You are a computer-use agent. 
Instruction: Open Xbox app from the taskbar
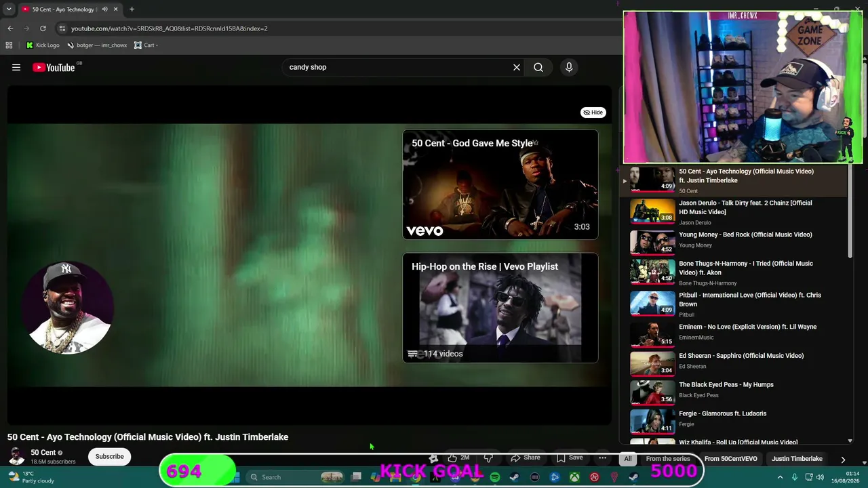coord(574,477)
